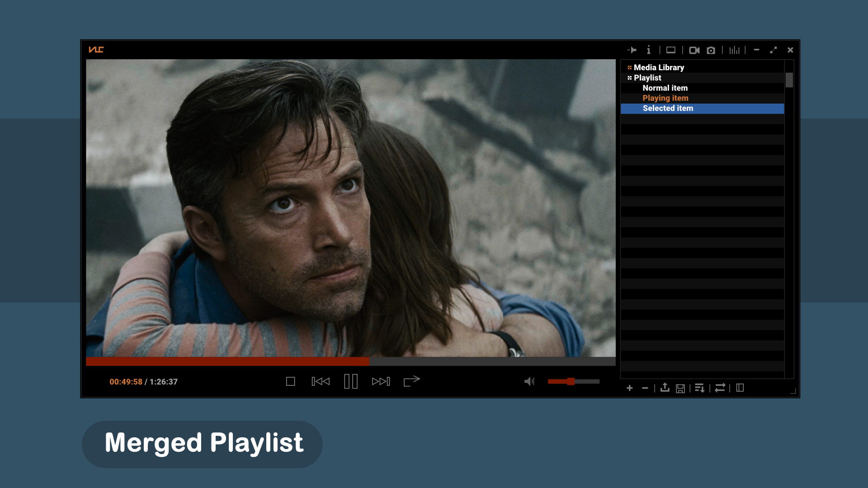Viewport: 868px width, 488px height.
Task: Toggle the always-on-top pin
Action: 632,51
